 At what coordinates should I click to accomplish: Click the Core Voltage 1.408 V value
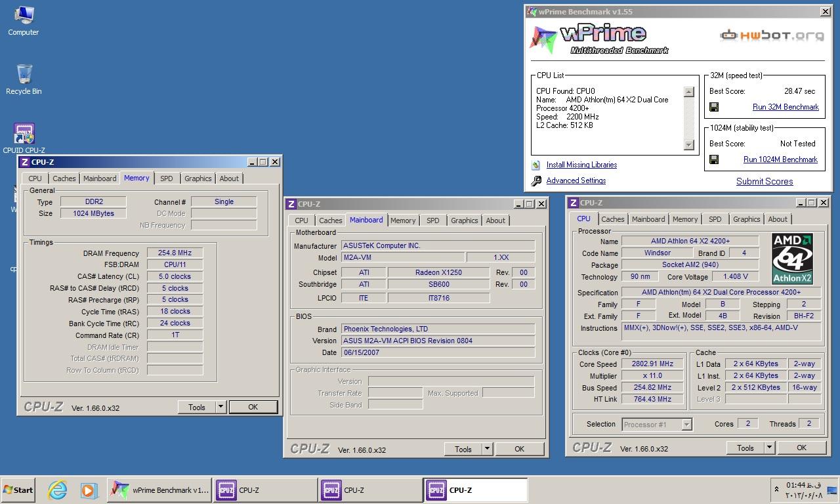coord(736,276)
